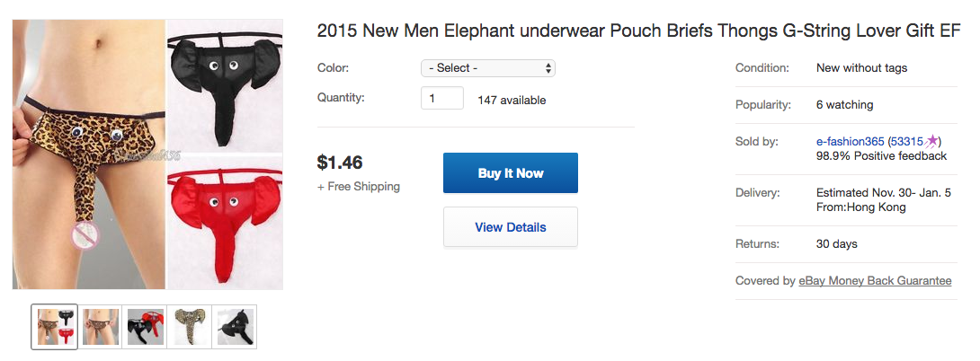Select the second gallery thumbnail
980x361 pixels.
[x=99, y=327]
